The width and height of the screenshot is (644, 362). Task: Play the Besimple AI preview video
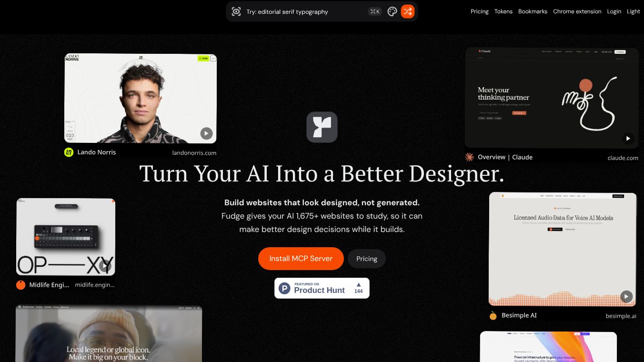click(626, 297)
